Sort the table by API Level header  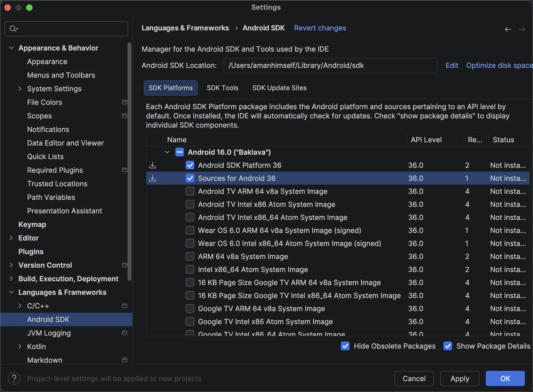pos(435,140)
